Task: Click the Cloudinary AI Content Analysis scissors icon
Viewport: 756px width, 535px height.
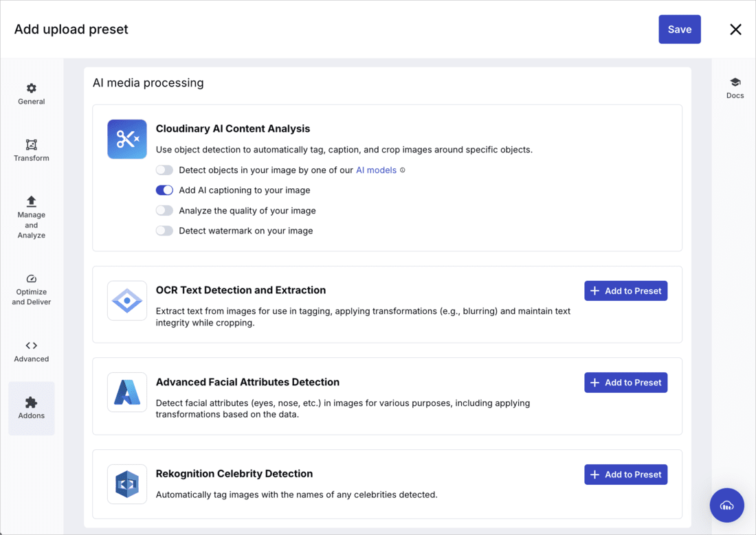Action: [127, 139]
